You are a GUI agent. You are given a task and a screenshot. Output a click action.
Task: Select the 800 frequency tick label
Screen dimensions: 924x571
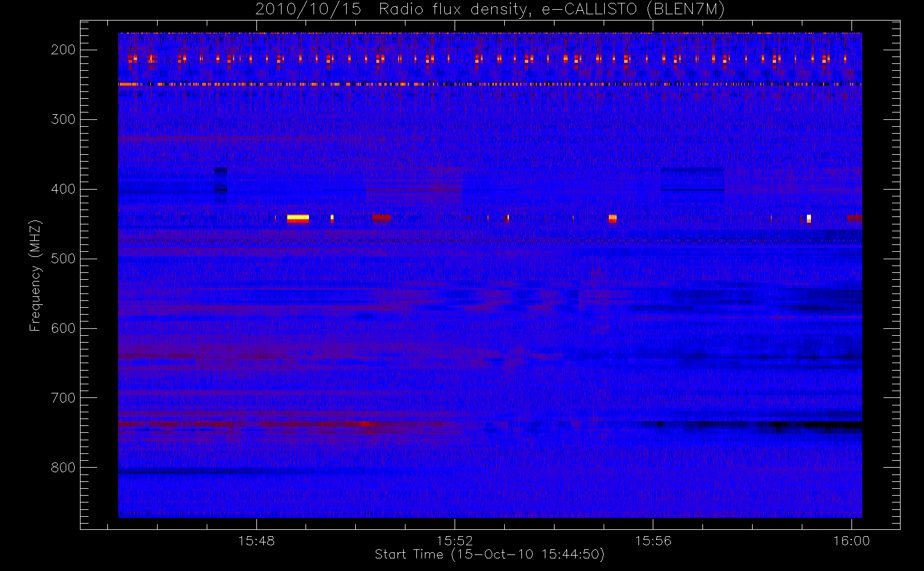(63, 468)
